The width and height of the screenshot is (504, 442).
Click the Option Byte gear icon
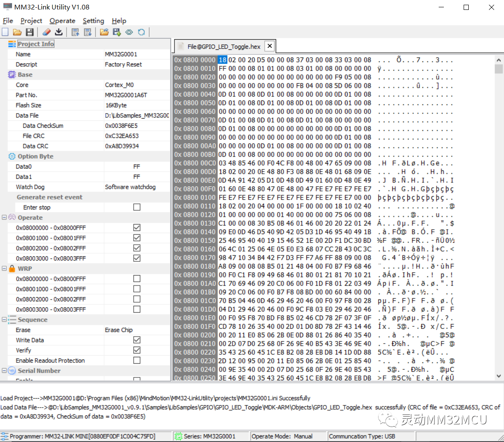(x=12, y=157)
